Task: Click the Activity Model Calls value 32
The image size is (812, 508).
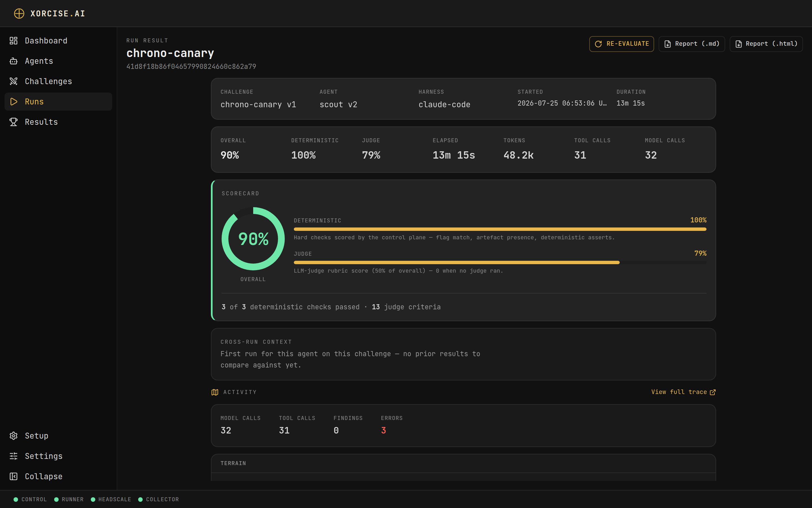Action: 226,430
